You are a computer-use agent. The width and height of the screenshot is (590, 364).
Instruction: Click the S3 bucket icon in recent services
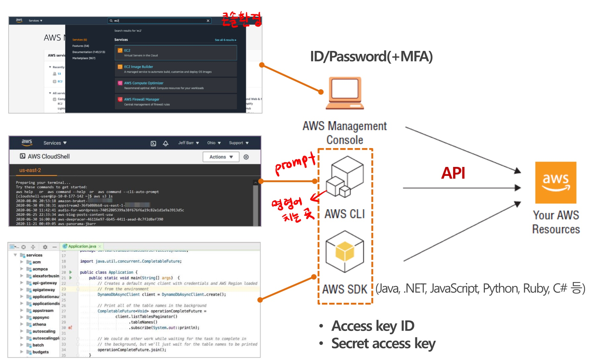click(55, 74)
